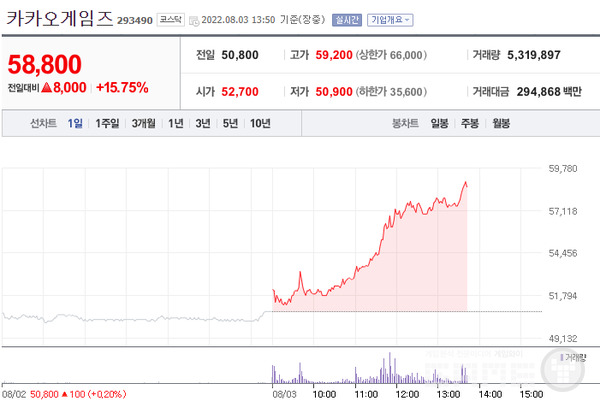Click the stock code 293490
This screenshot has height=407, width=600.
point(135,21)
